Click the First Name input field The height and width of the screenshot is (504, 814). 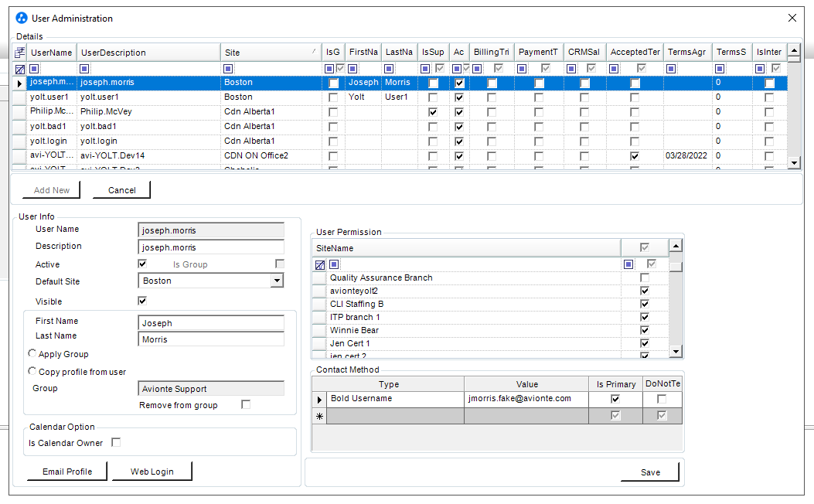[x=210, y=323]
